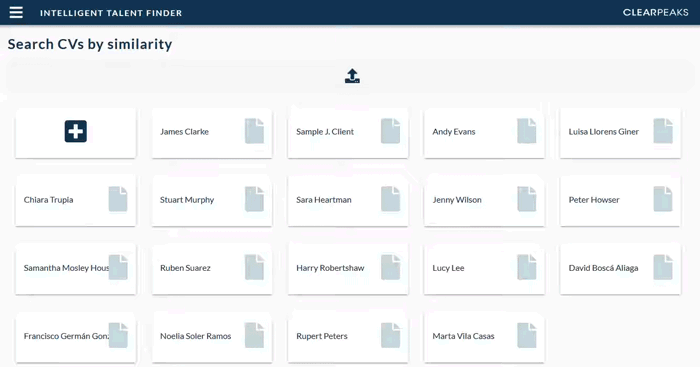700x367 pixels.
Task: Click the Intelligent Talent Finder title
Action: [111, 13]
